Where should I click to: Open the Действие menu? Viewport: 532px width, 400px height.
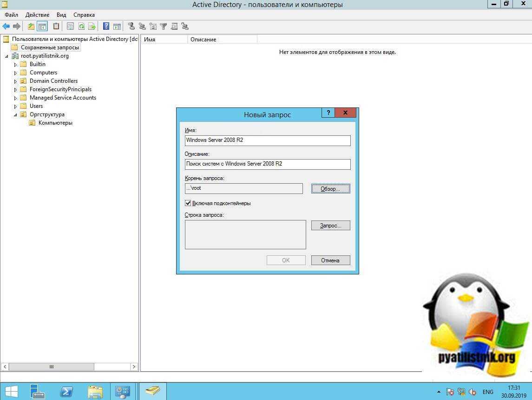click(37, 14)
